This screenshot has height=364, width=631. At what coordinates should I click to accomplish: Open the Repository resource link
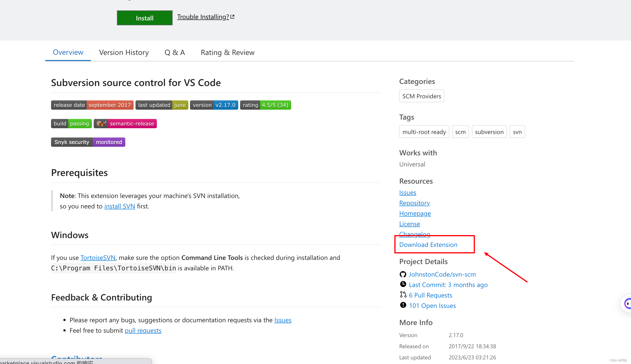point(414,203)
